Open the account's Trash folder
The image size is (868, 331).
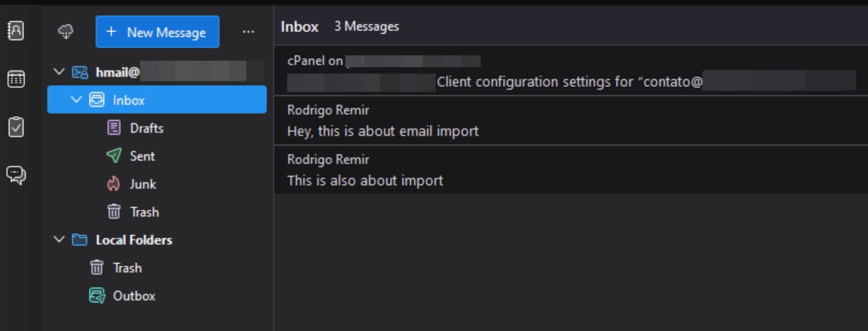coord(144,212)
